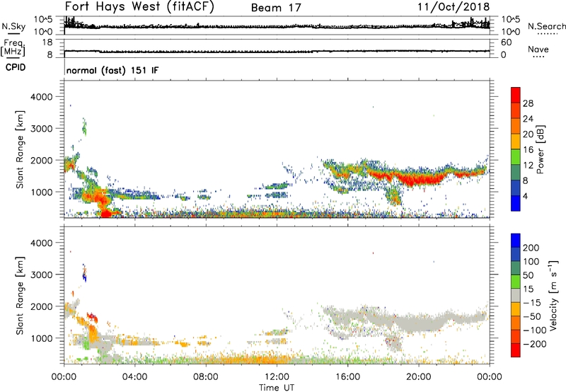This screenshot has height=392, width=566.
Task: Click the "3000" range tick of velocity panel
Action: pyautogui.click(x=42, y=275)
